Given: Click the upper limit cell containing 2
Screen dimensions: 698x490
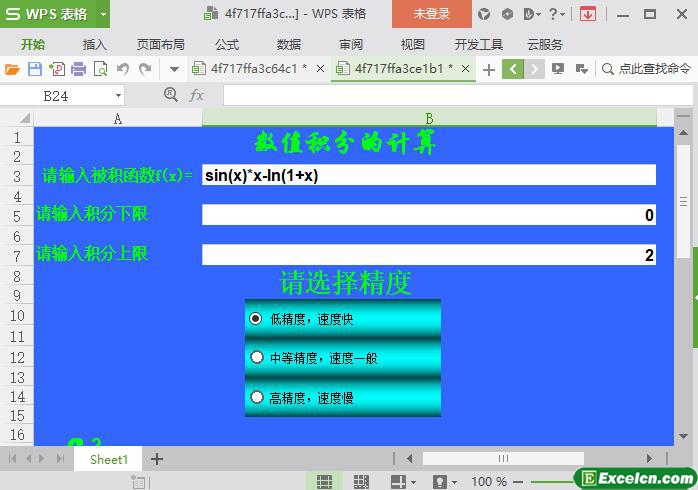Looking at the screenshot, I should click(429, 255).
